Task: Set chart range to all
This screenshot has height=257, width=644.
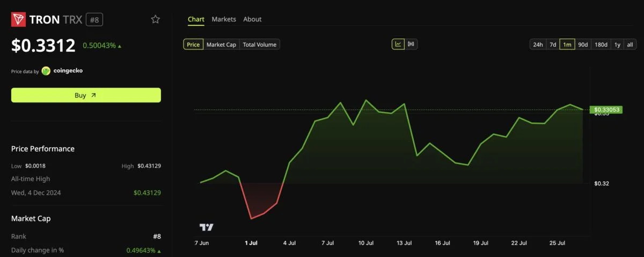Action: (x=630, y=45)
